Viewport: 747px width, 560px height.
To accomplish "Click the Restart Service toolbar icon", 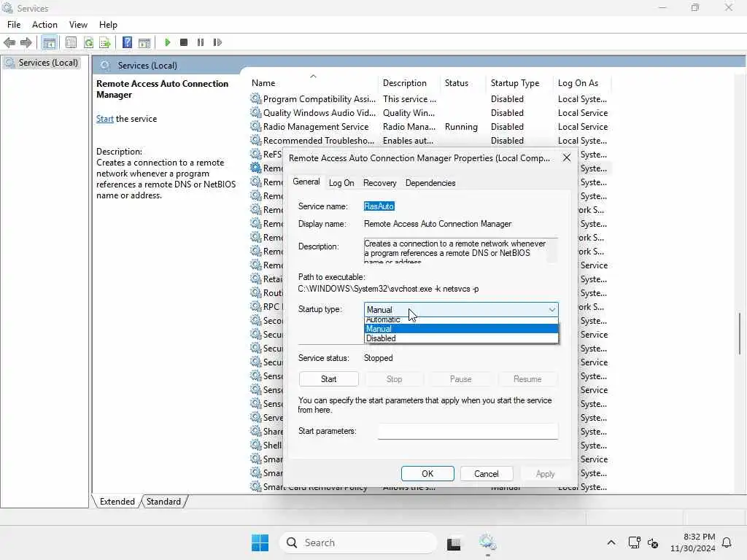I will (217, 42).
